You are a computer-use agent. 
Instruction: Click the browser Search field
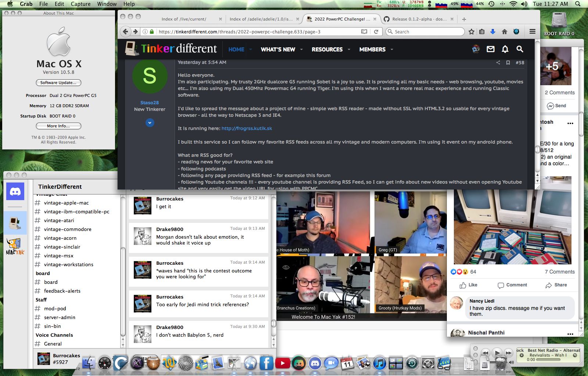(425, 32)
